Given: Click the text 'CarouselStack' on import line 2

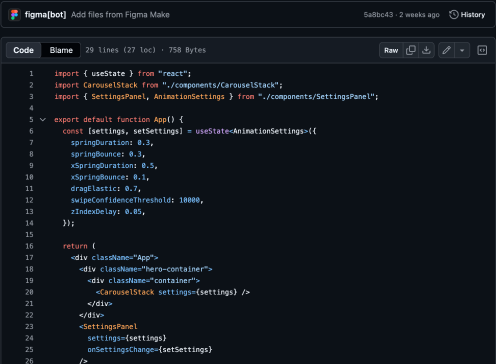Looking at the screenshot, I should [x=110, y=85].
